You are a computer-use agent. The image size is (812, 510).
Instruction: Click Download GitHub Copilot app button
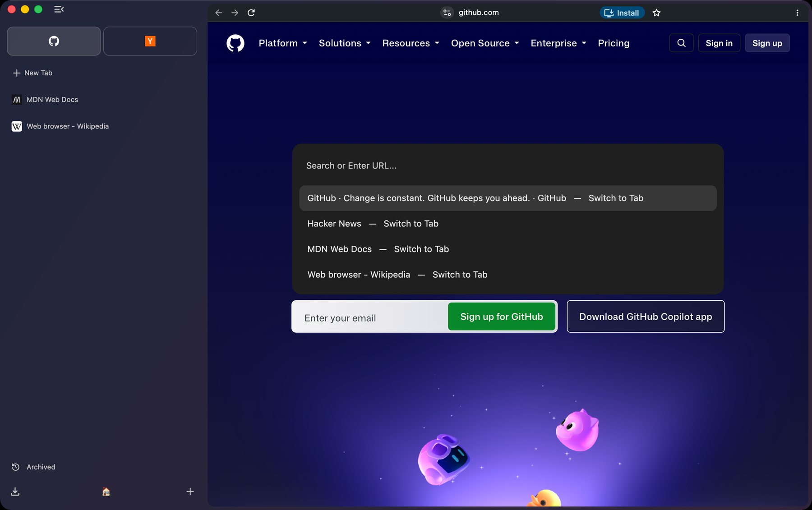click(x=646, y=317)
